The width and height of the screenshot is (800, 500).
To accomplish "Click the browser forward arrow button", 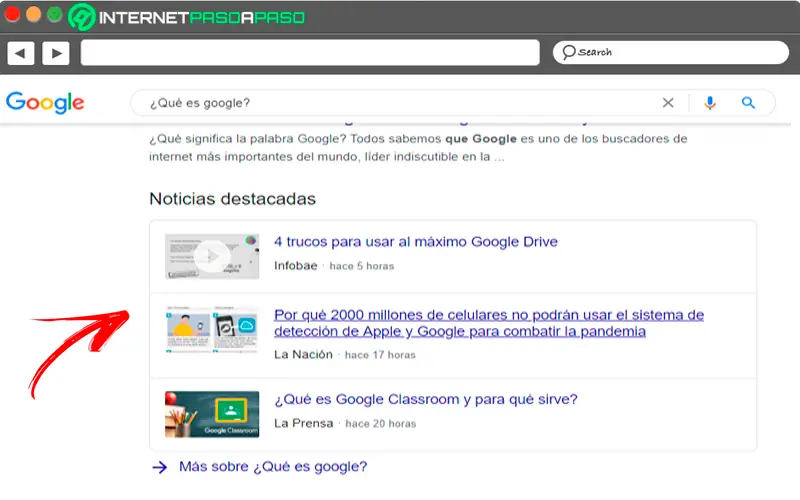I will click(x=56, y=53).
